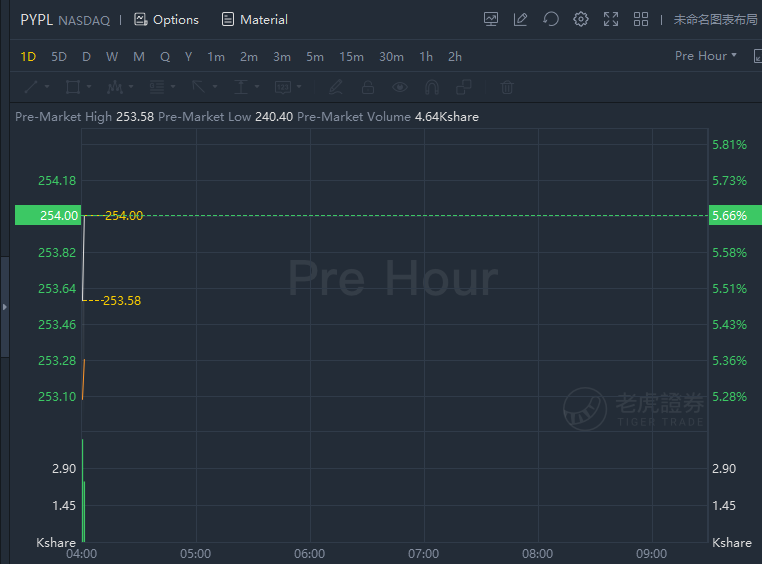Click the collapse panel icon beside Pre Hour
This screenshot has height=564, width=762.
758,56
